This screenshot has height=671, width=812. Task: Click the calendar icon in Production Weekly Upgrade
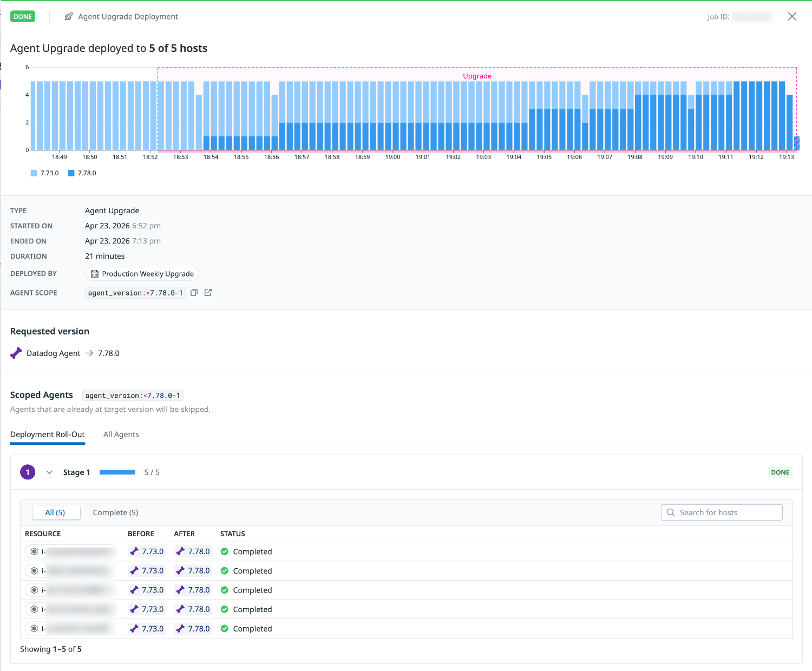95,274
